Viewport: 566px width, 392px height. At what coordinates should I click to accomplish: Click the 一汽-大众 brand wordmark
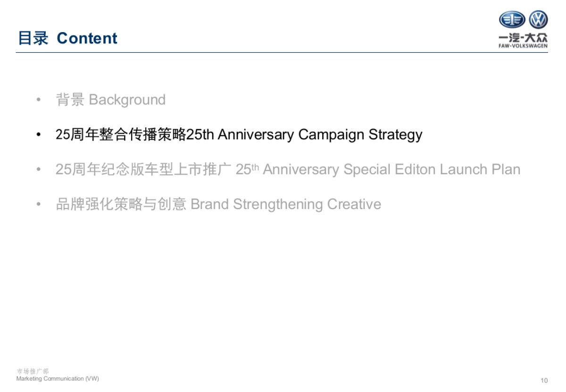(x=524, y=38)
